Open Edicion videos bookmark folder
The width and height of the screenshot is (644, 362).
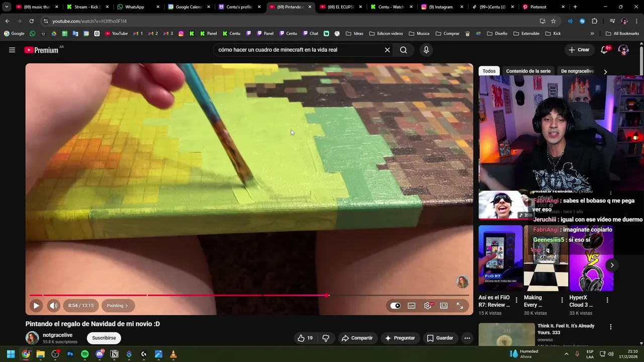click(386, 34)
